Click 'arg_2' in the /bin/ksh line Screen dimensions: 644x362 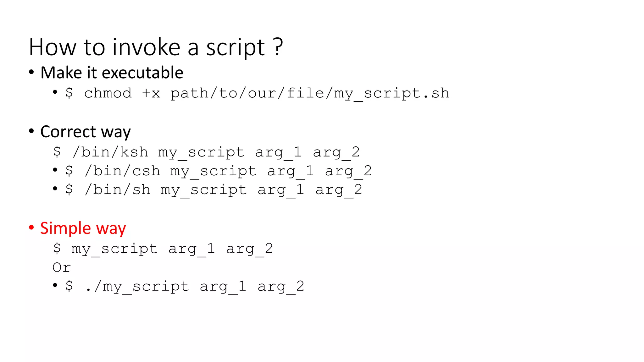[x=336, y=153]
